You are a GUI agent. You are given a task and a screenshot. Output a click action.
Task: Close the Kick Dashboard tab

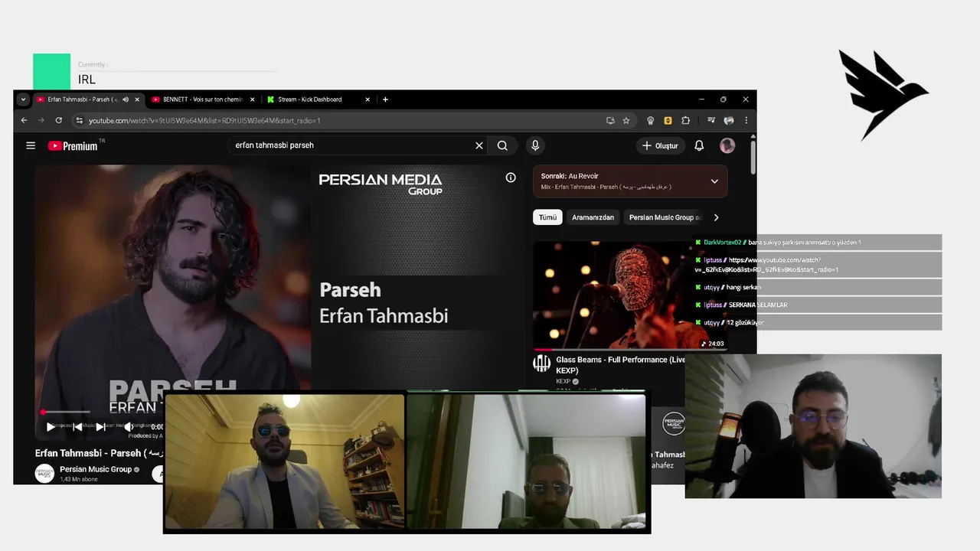367,99
